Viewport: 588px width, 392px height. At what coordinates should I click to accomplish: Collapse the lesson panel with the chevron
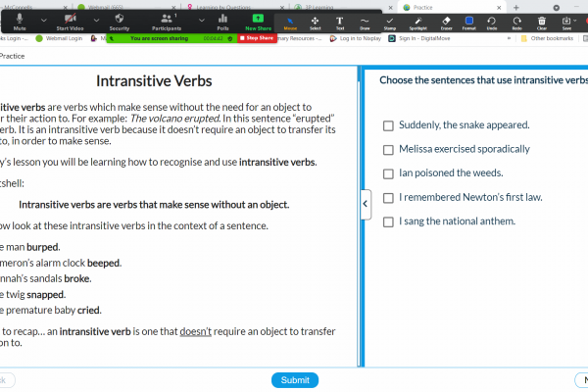(x=366, y=204)
